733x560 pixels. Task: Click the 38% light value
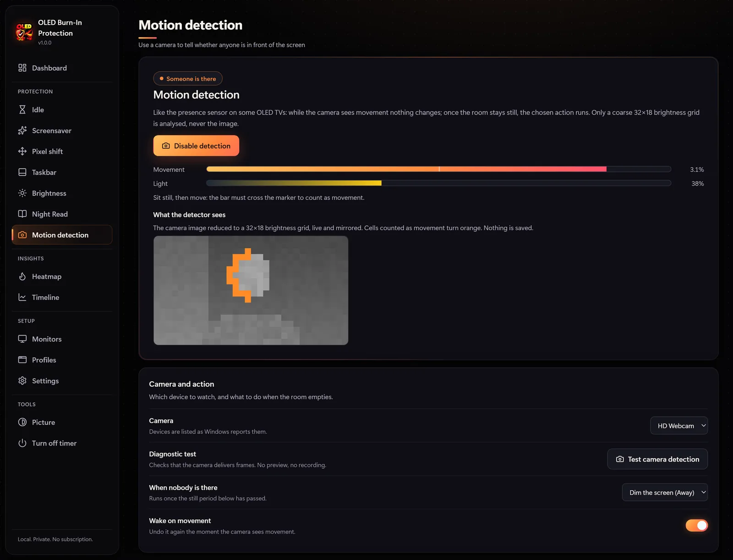(698, 183)
